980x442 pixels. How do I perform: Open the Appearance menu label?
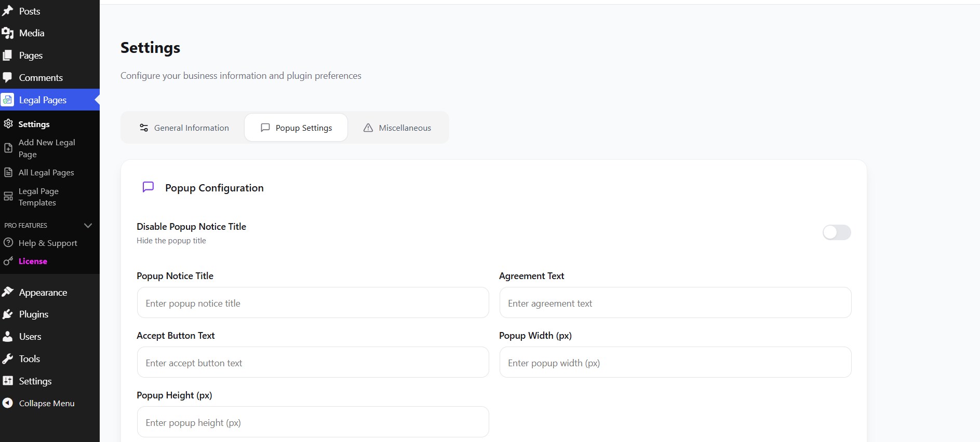tap(43, 292)
